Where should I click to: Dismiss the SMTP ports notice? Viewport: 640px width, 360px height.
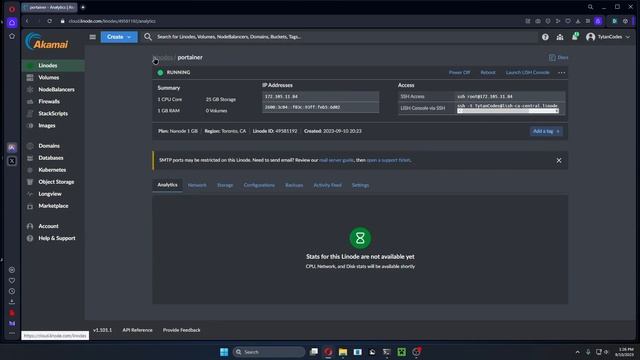(559, 160)
